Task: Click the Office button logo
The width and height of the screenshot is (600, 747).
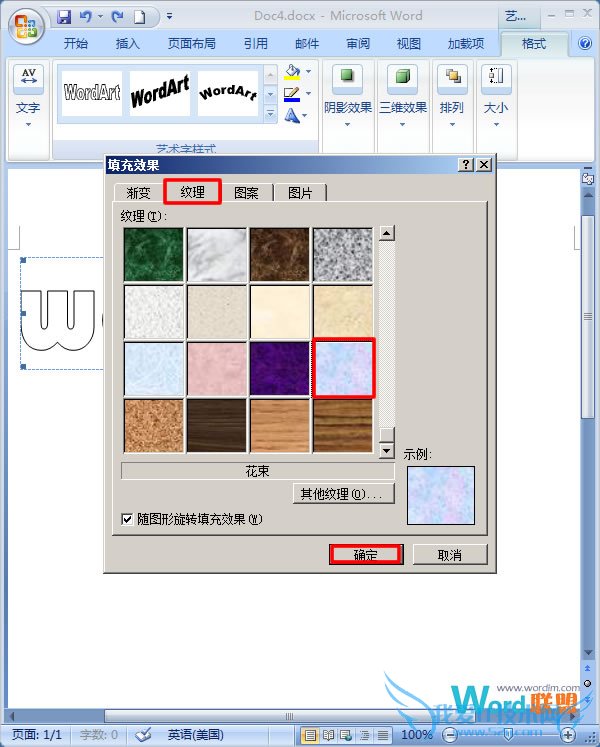Action: click(x=26, y=26)
